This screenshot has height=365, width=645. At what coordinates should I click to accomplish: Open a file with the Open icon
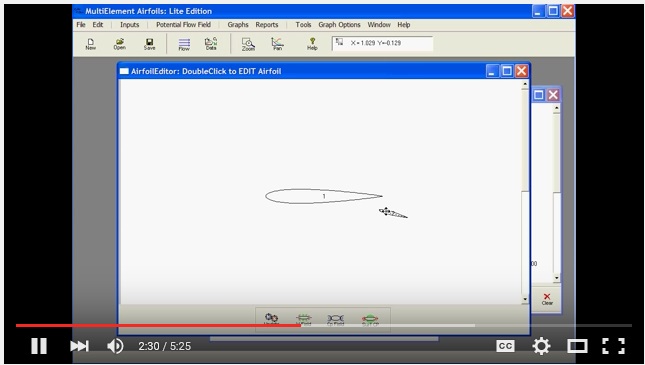coord(120,44)
